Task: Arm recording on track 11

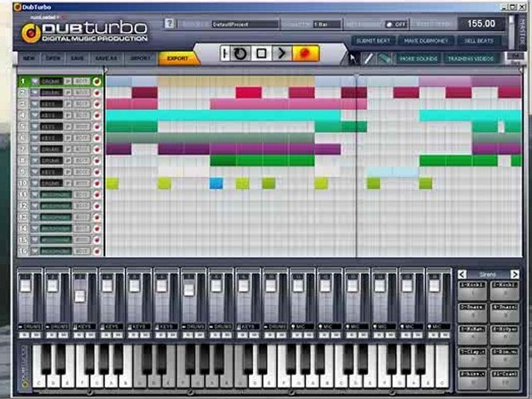Action: click(97, 195)
